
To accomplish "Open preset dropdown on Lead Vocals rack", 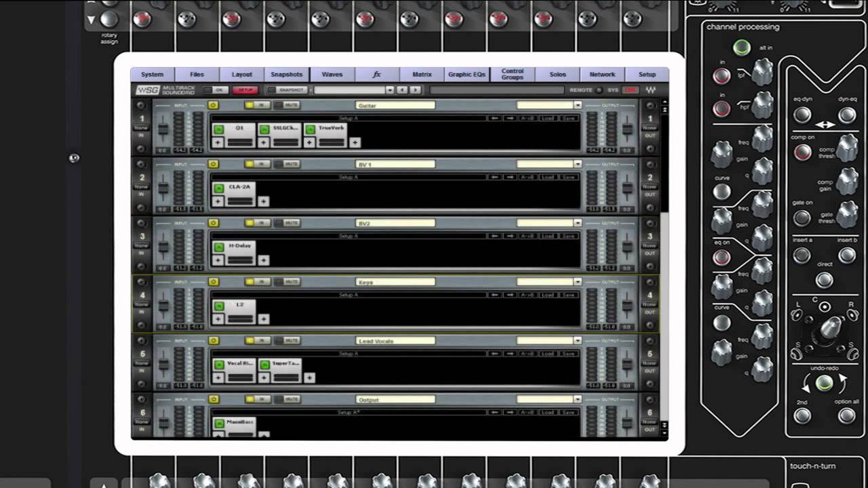I will 578,341.
